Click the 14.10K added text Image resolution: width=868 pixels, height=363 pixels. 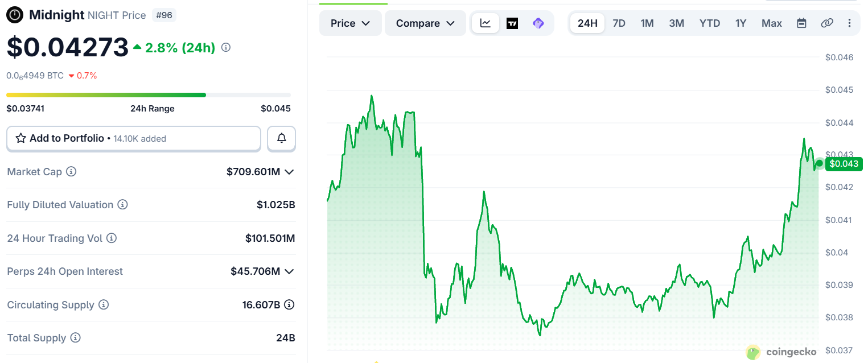140,138
